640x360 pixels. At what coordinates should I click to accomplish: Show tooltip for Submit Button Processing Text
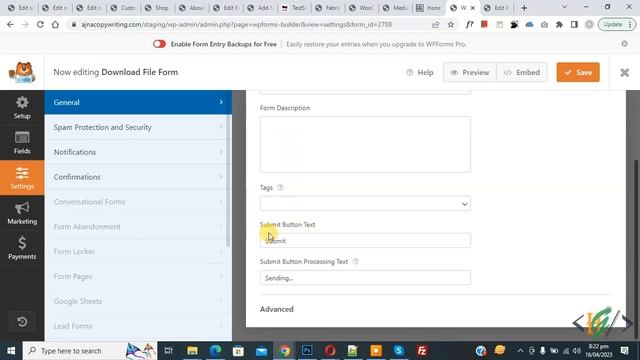coord(356,262)
